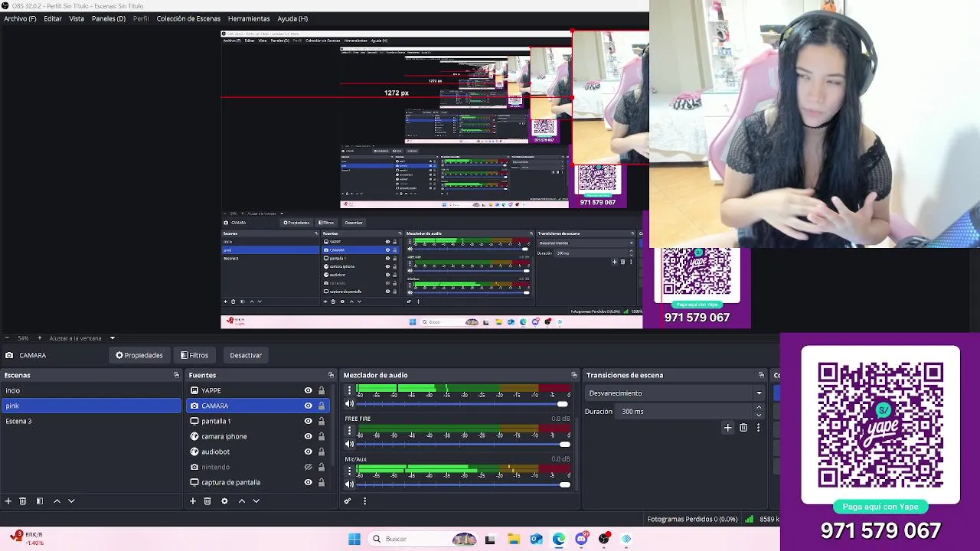Open the Desvanecimiento transition dropdown
Screen dimensions: 980x551
pos(675,393)
